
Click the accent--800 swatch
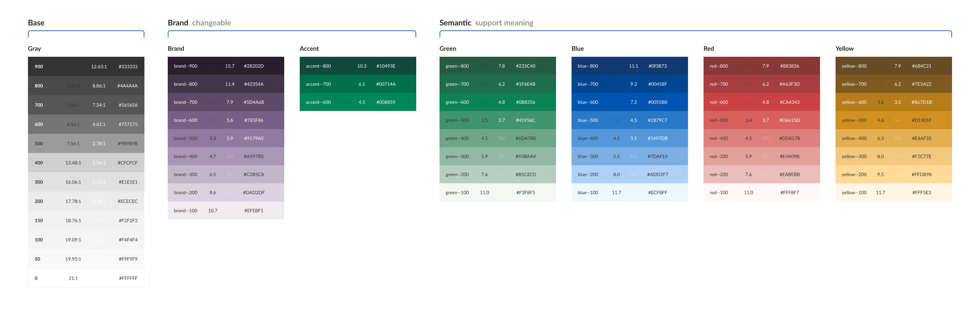(x=358, y=66)
